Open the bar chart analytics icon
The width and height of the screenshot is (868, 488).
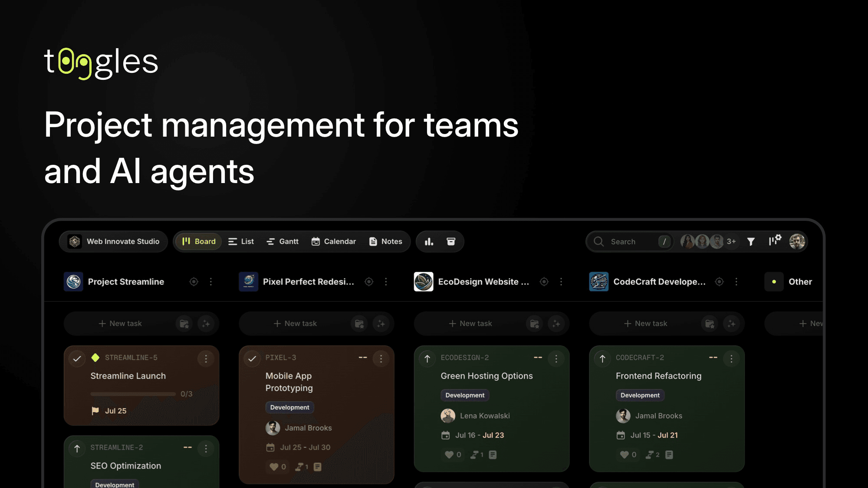coord(429,242)
